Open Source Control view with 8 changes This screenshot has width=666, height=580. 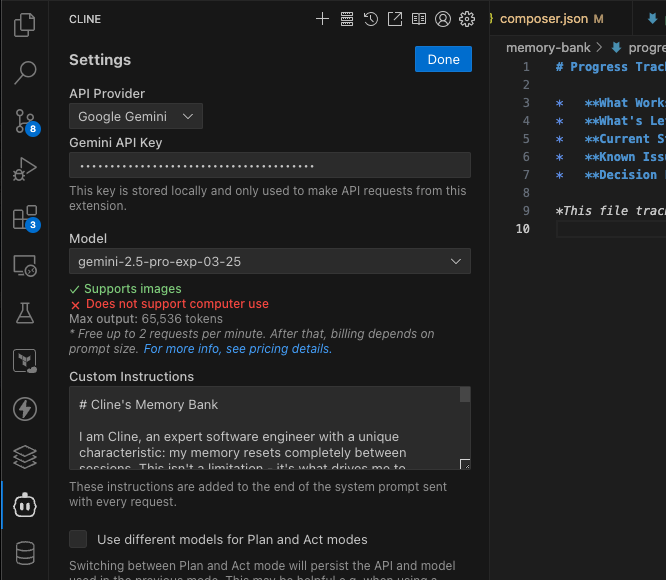(x=25, y=121)
